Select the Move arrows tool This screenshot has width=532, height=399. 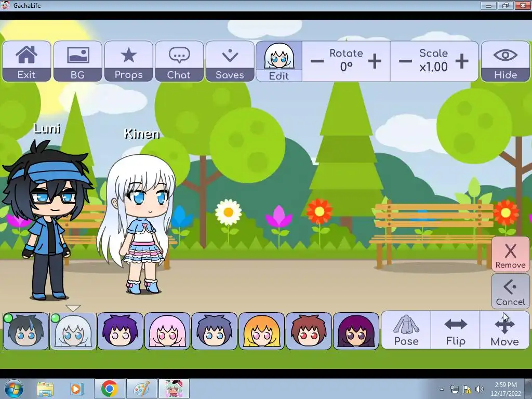pyautogui.click(x=504, y=330)
